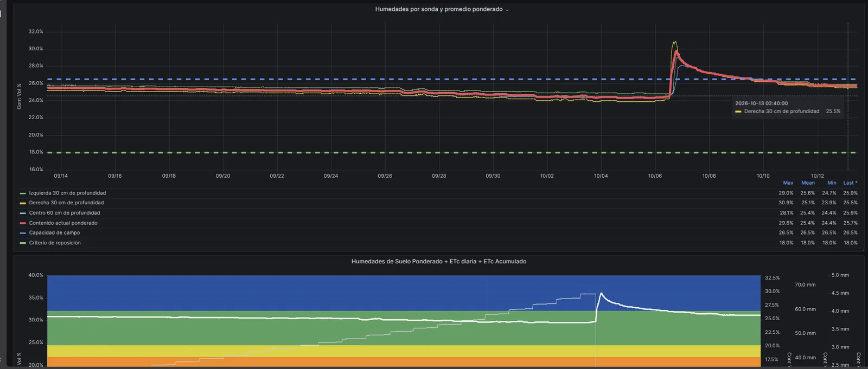Sort the legend by the Mean column
Viewport: 868px width, 369px height.
[x=808, y=183]
